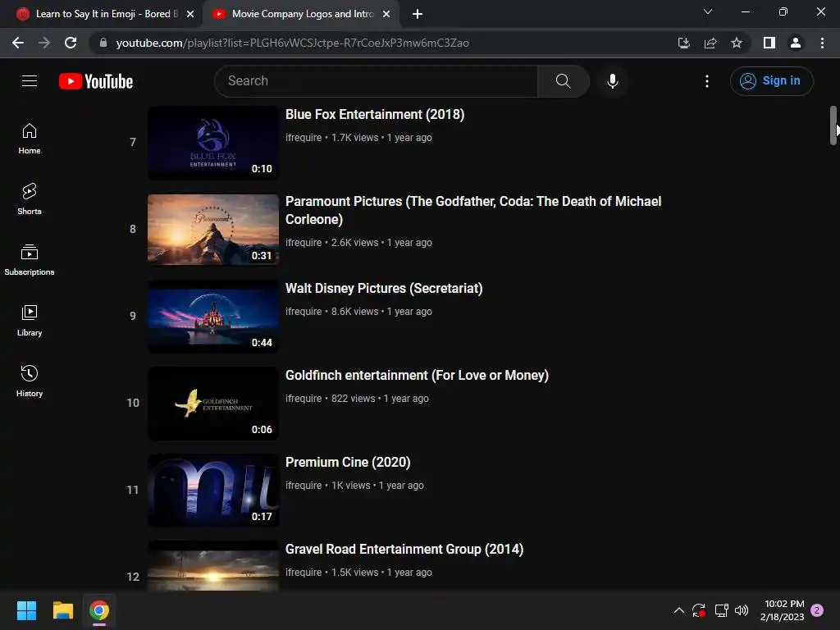The height and width of the screenshot is (630, 840).
Task: Click Disney castle thumbnail
Action: click(213, 316)
